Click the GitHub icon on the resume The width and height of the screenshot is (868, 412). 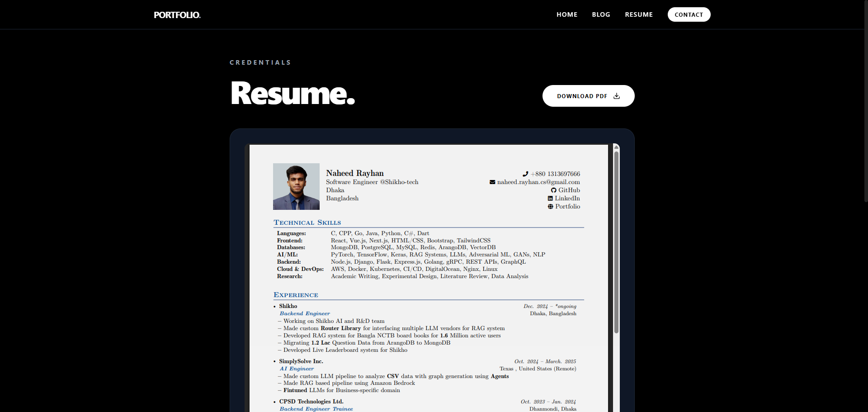554,190
